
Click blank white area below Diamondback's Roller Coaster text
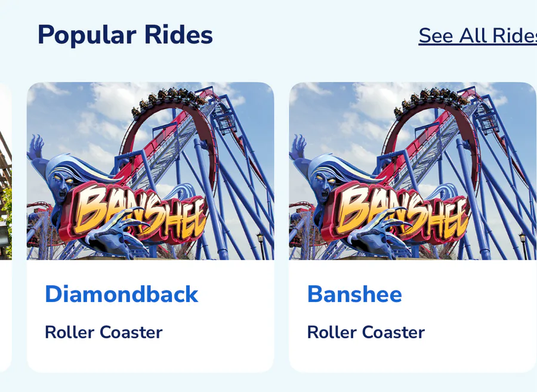pyautogui.click(x=149, y=357)
